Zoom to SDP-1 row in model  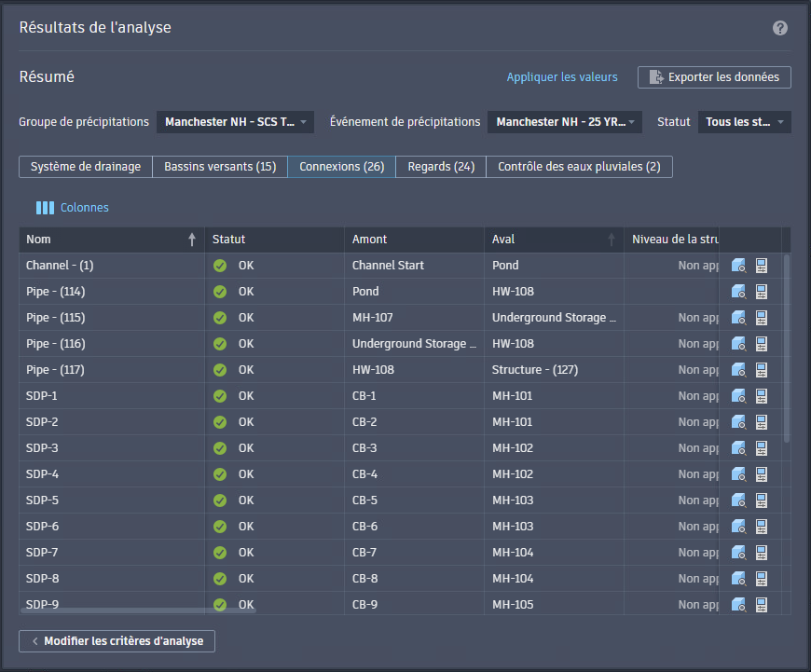tap(738, 396)
